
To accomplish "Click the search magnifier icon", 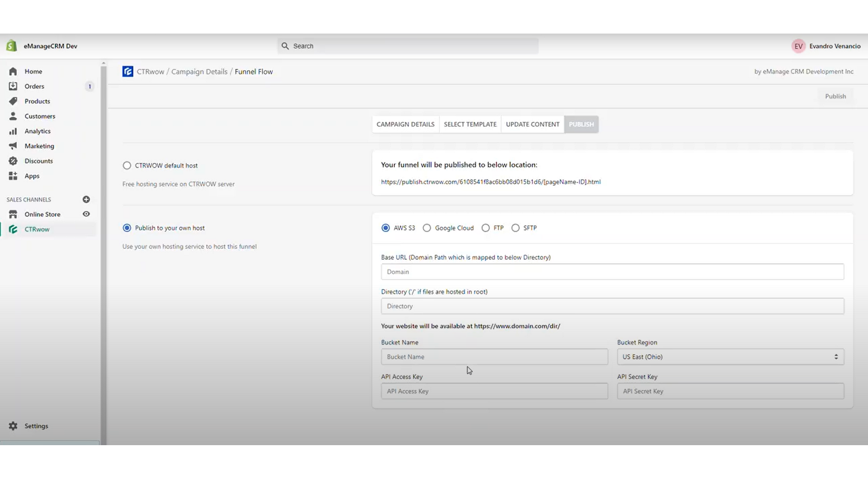I will [285, 46].
